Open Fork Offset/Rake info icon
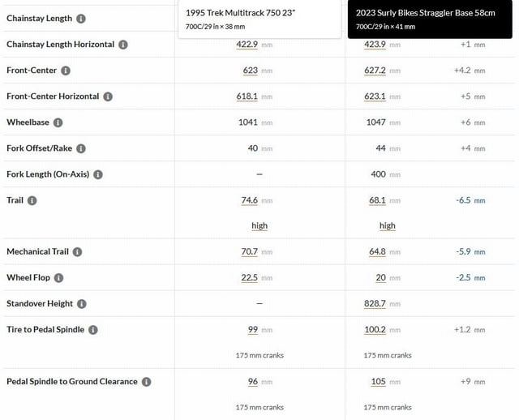This screenshot has height=420, width=519. 81,148
